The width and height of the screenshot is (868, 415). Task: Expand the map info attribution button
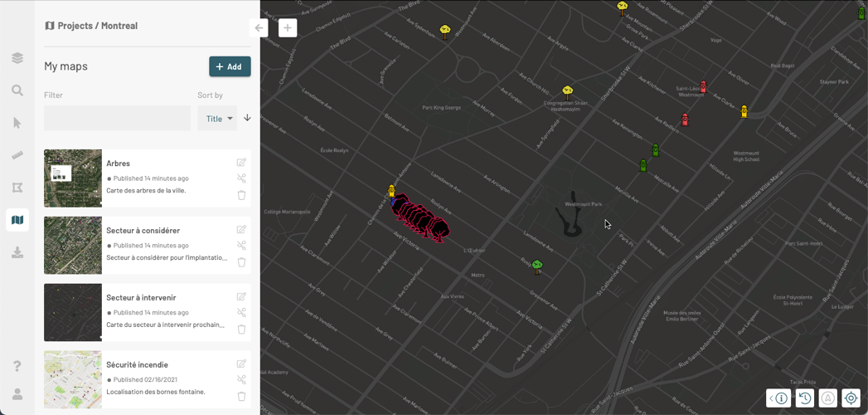point(778,398)
